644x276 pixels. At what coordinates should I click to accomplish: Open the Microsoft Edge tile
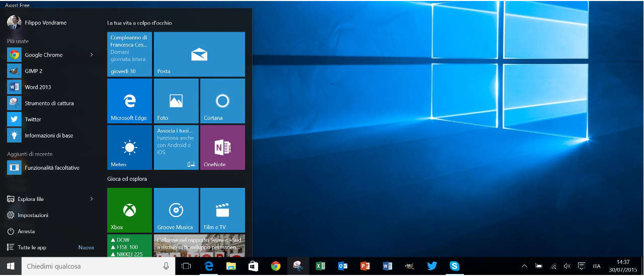click(129, 101)
